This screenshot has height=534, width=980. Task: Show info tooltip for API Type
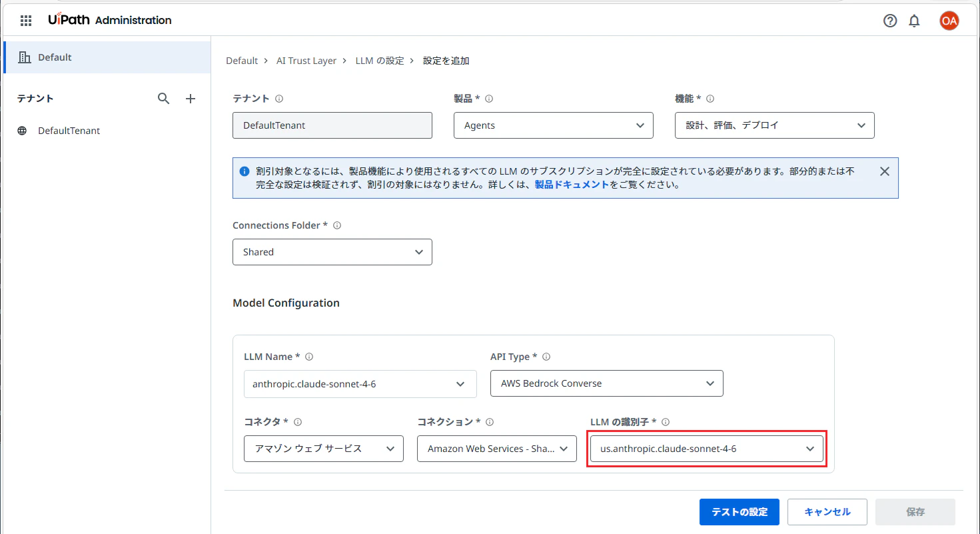[x=546, y=357]
